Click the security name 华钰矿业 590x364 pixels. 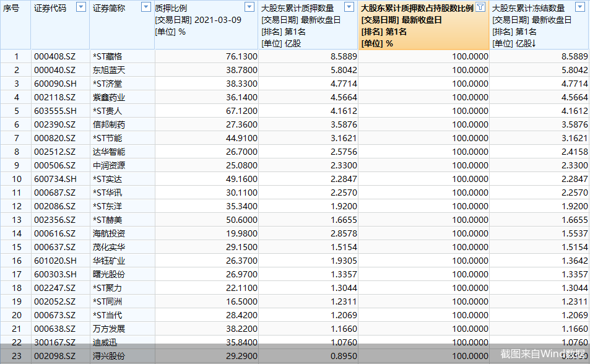point(109,261)
